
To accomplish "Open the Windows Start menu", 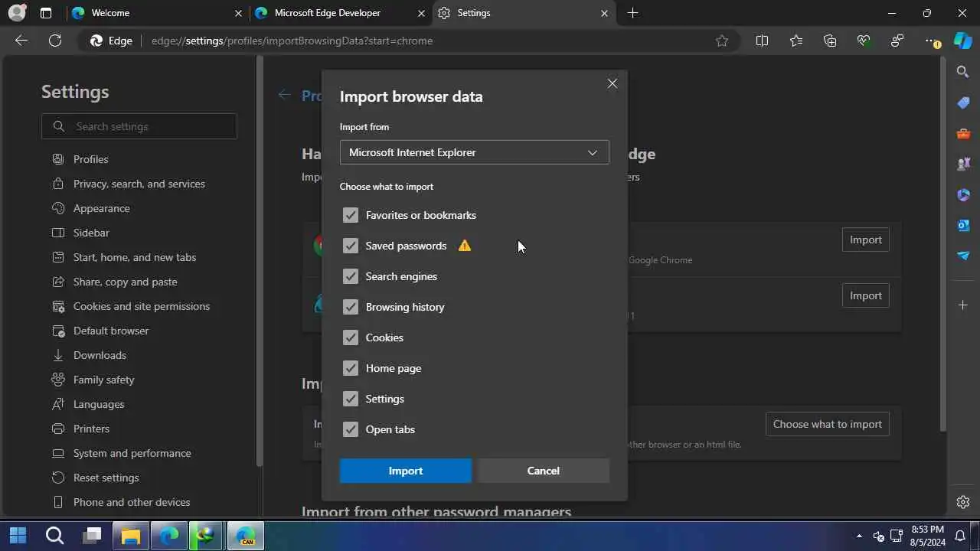I will click(x=18, y=535).
